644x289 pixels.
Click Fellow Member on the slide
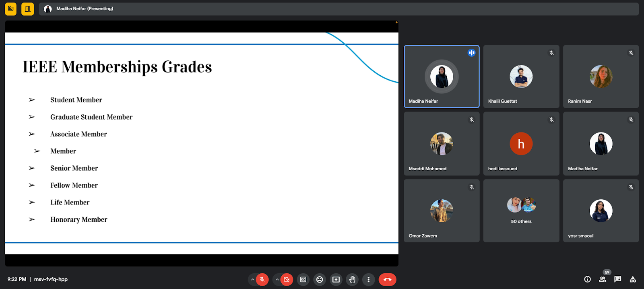pyautogui.click(x=74, y=185)
